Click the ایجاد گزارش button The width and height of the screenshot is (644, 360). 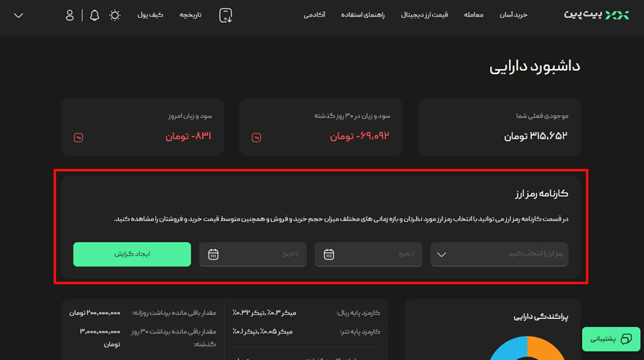point(132,254)
